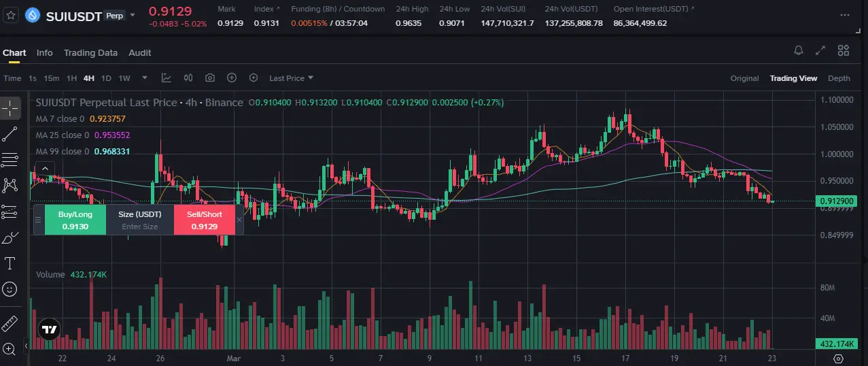Click Buy/Long button at 0.9130
This screenshot has width=868, height=366.
click(75, 220)
